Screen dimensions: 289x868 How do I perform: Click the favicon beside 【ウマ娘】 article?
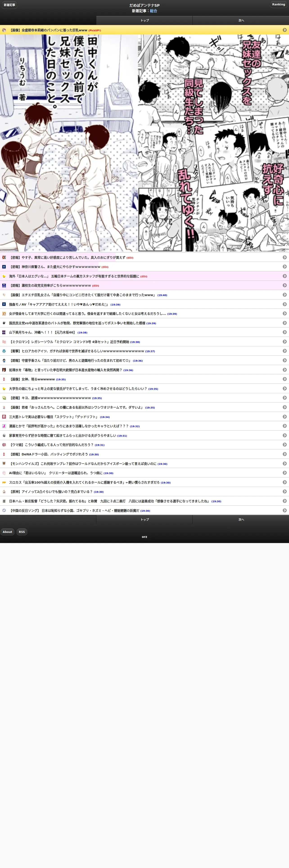point(4,445)
